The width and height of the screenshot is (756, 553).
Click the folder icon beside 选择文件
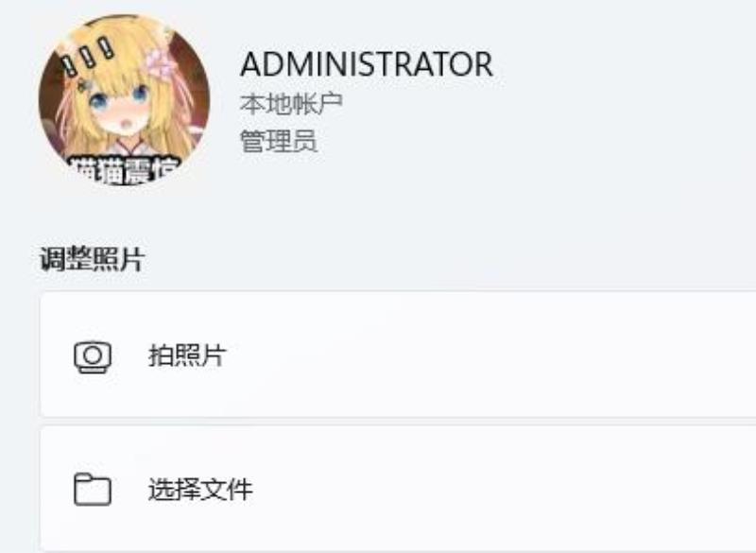[x=93, y=490]
